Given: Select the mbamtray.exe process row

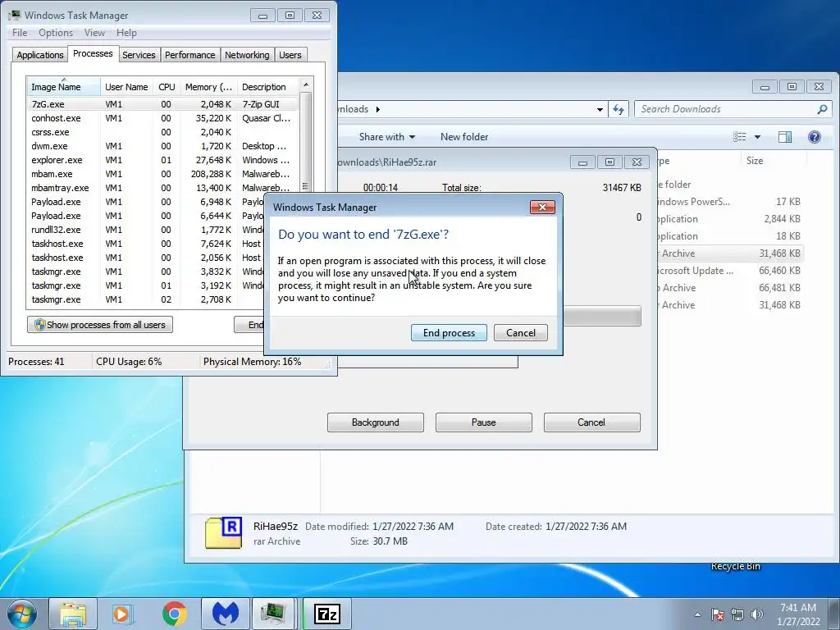Looking at the screenshot, I should (162, 188).
